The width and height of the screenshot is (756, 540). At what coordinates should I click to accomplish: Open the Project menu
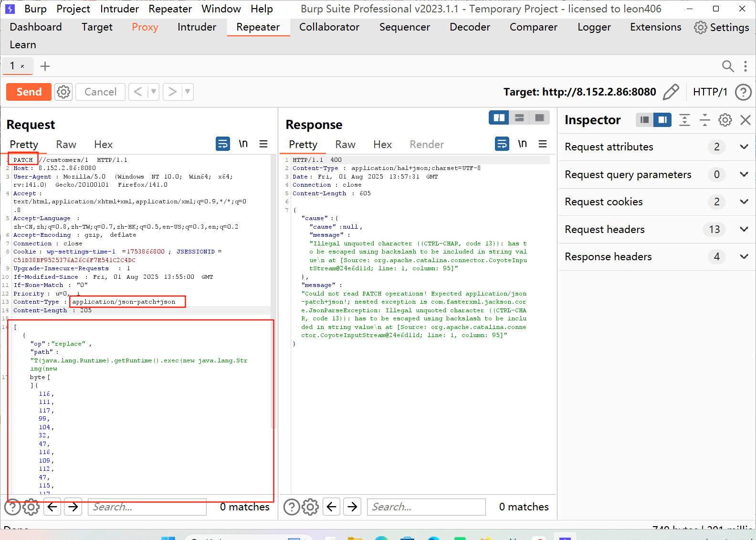[x=73, y=9]
